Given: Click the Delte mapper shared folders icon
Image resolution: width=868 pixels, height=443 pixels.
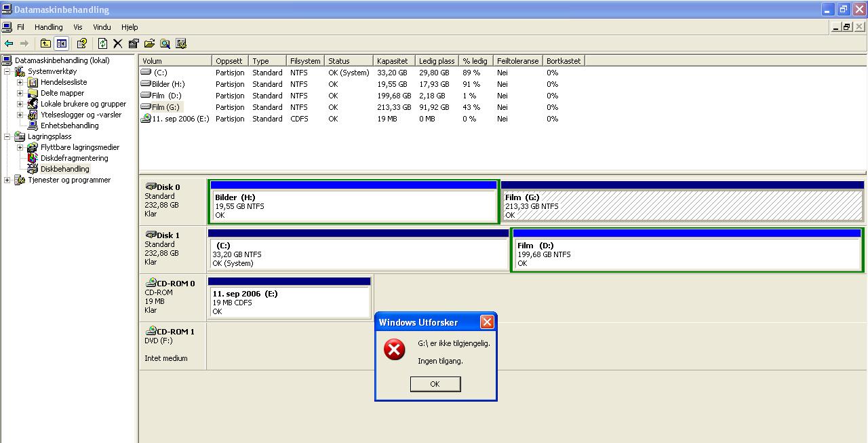Looking at the screenshot, I should click(x=33, y=93).
